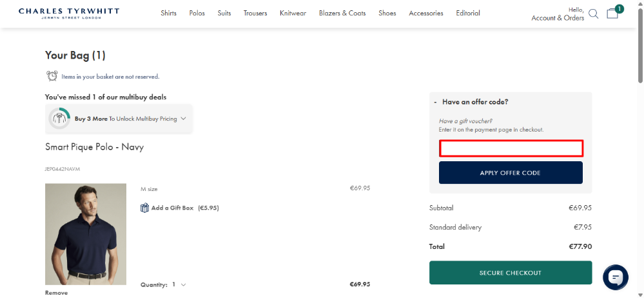Open the Blazers & Coats menu
This screenshot has height=298, width=644.
point(342,13)
